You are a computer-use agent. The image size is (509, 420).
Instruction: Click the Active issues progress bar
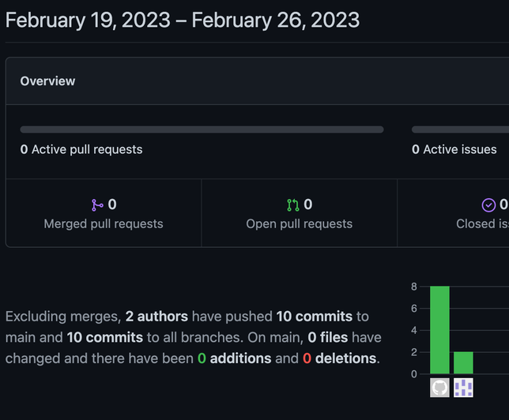(460, 129)
